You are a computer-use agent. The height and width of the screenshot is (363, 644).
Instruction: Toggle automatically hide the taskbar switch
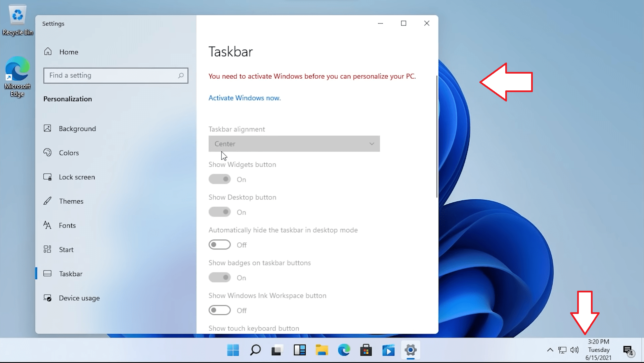(220, 245)
